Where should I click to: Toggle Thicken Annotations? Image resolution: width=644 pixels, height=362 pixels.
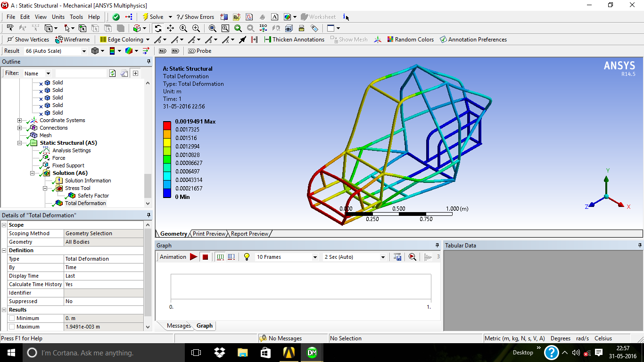point(295,40)
